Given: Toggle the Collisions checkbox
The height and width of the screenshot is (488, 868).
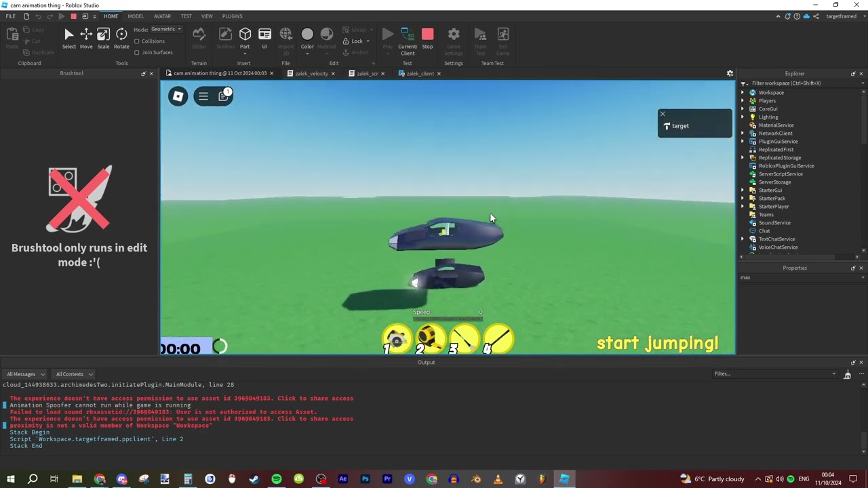Looking at the screenshot, I should [137, 41].
